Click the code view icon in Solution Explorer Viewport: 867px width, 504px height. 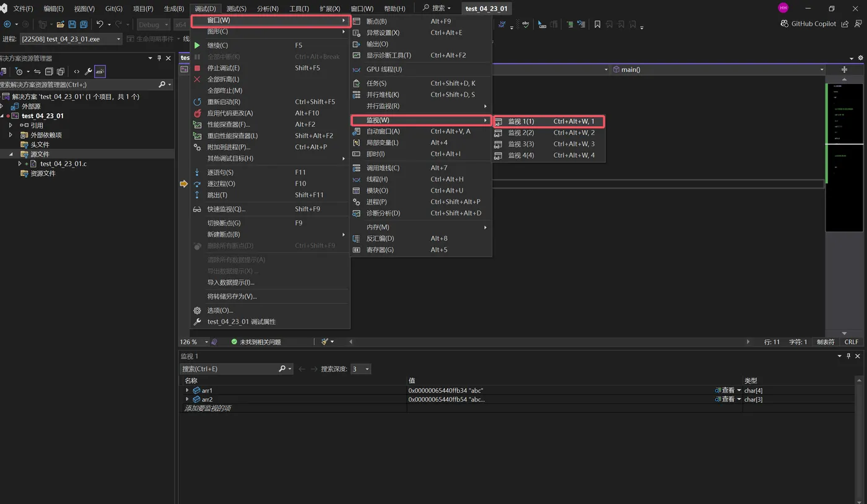point(77,71)
